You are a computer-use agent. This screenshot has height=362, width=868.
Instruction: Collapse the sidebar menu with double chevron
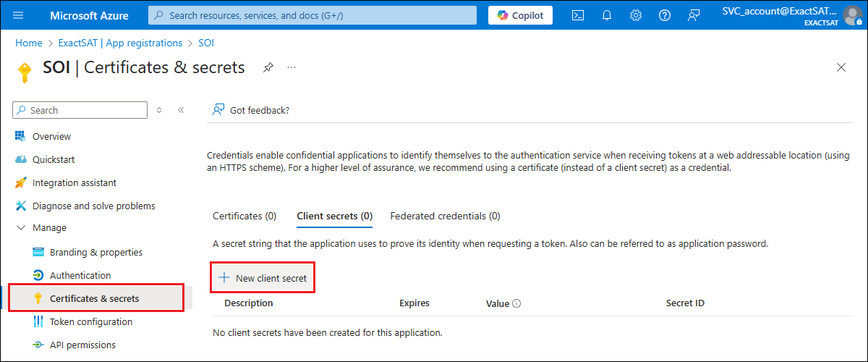pyautogui.click(x=181, y=110)
